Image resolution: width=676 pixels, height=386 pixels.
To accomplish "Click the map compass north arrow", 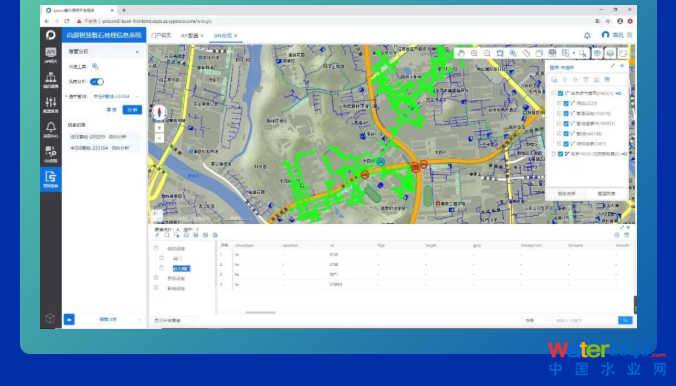I will 159,112.
